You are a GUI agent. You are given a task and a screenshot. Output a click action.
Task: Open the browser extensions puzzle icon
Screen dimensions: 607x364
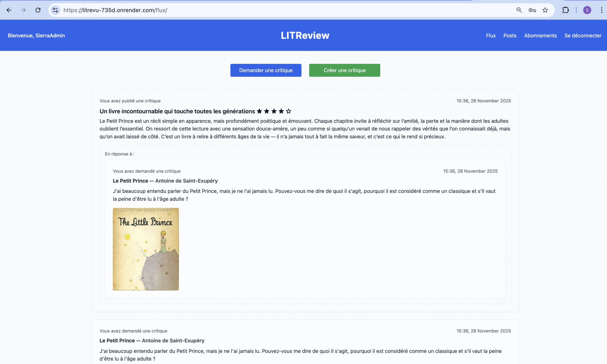[566, 10]
